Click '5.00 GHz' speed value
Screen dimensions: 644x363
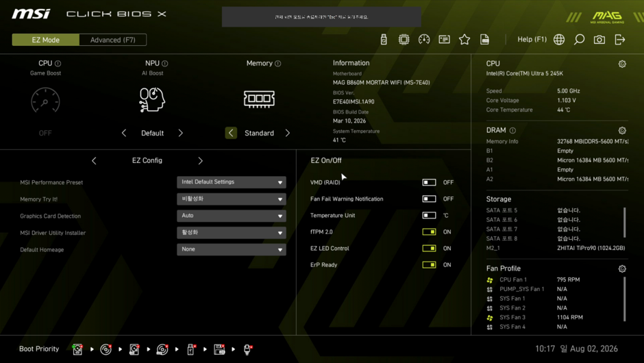tap(569, 90)
